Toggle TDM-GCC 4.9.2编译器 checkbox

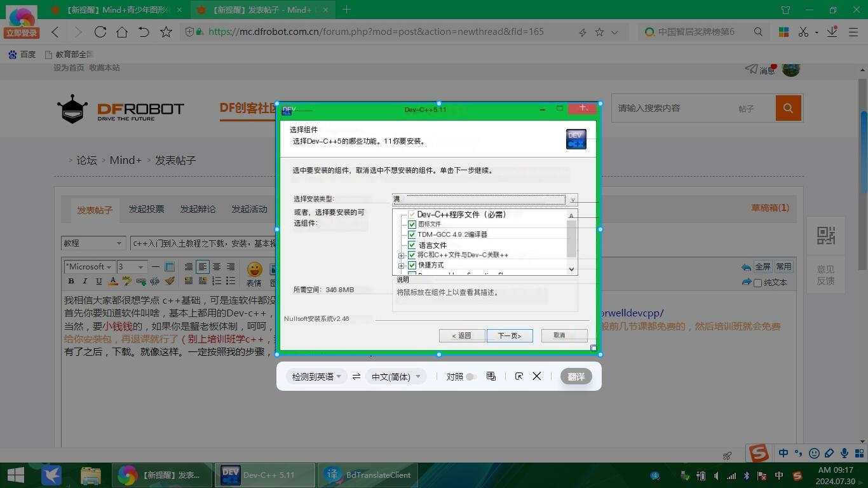pos(412,234)
